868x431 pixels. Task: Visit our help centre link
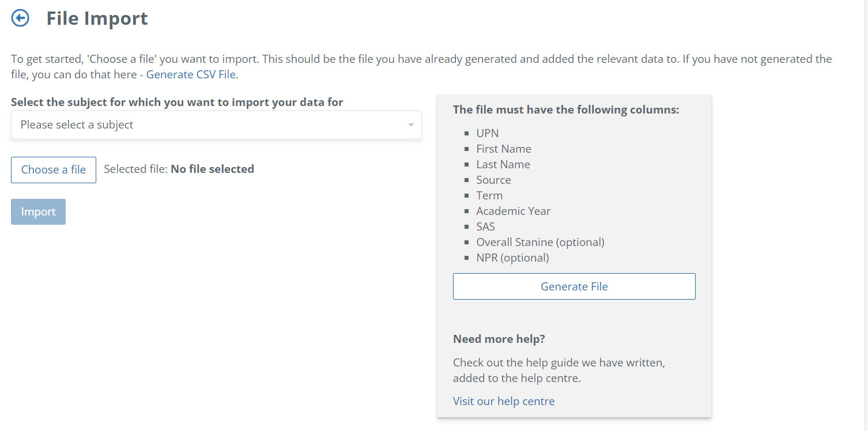coord(504,401)
